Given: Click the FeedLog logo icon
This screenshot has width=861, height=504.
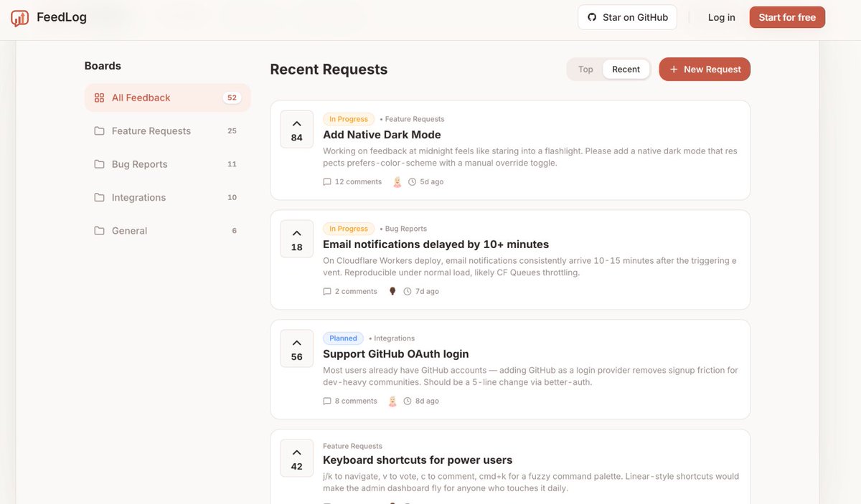Looking at the screenshot, I should coord(20,18).
